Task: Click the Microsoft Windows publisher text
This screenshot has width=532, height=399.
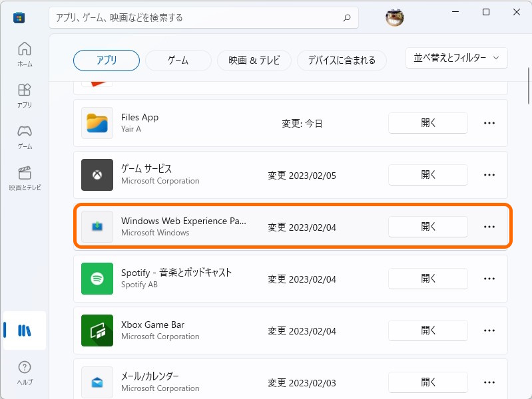Action: point(155,233)
